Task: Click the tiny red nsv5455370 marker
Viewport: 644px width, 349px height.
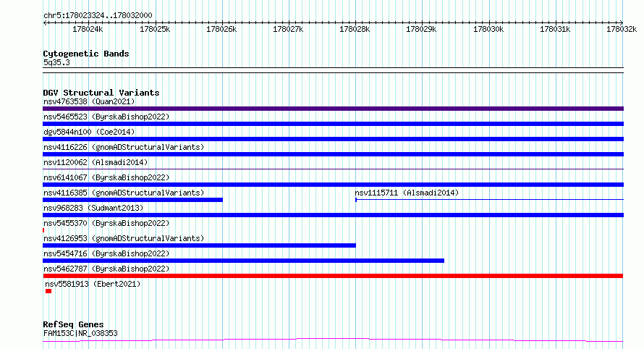Action: [x=43, y=230]
